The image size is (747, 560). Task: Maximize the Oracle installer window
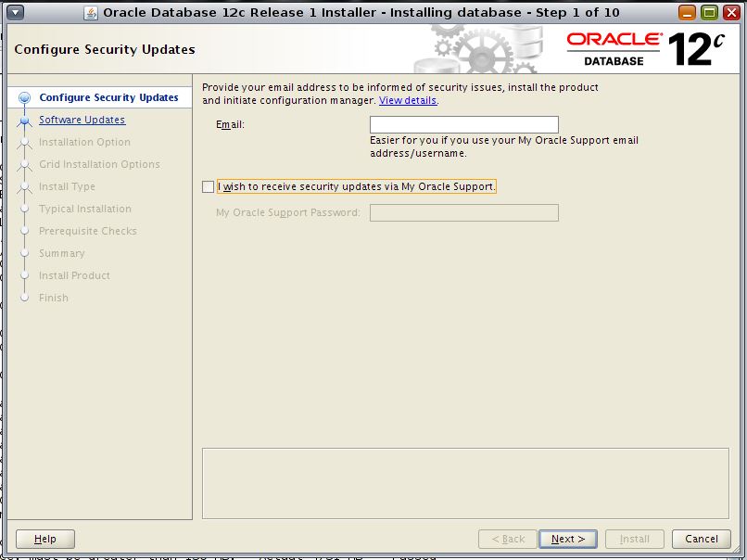pyautogui.click(x=709, y=12)
